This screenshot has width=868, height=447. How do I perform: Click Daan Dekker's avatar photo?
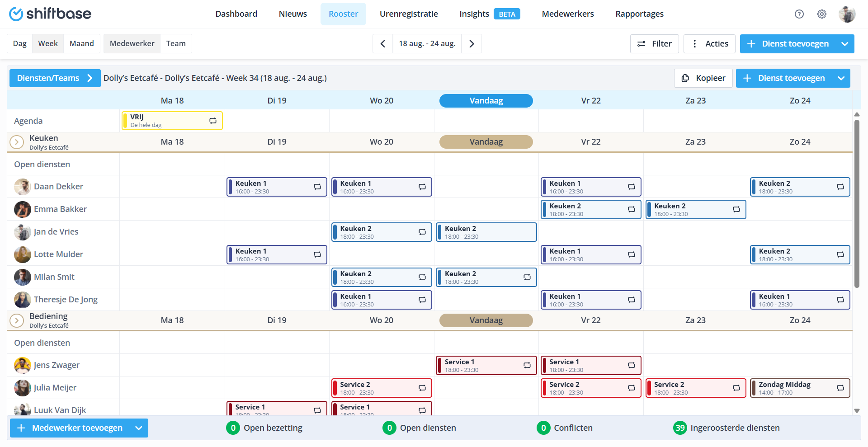(22, 187)
